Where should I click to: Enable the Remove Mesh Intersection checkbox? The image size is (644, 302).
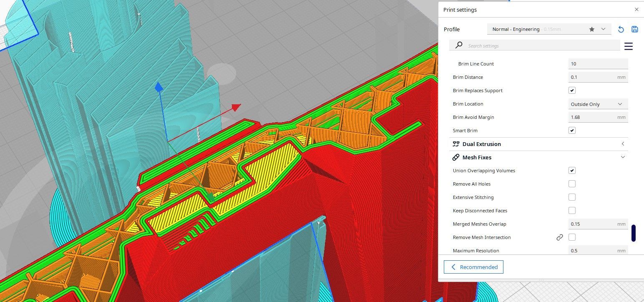[572, 237]
